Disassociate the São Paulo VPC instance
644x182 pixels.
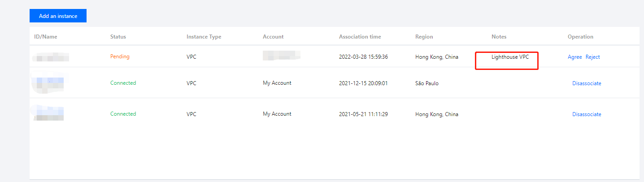point(586,83)
